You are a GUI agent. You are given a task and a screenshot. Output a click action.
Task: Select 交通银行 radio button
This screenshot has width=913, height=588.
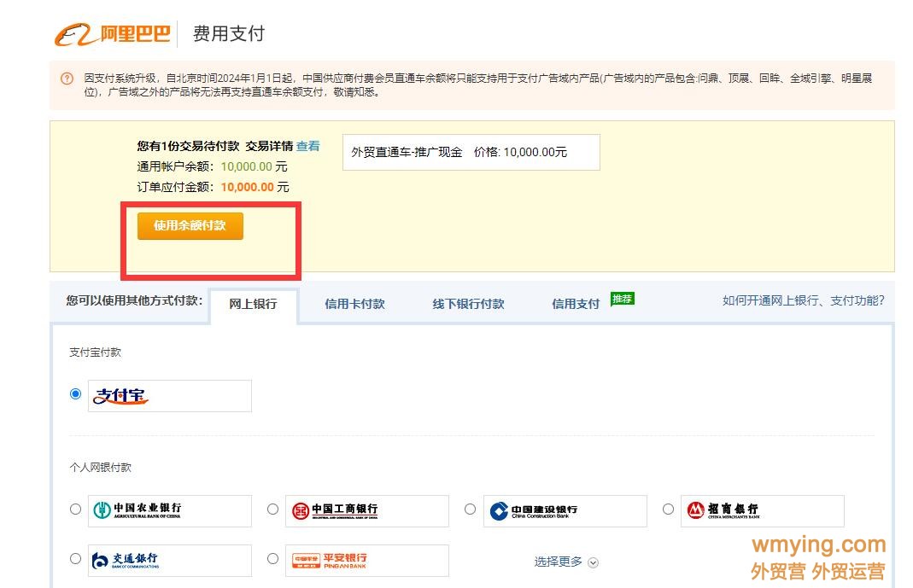[x=76, y=559]
